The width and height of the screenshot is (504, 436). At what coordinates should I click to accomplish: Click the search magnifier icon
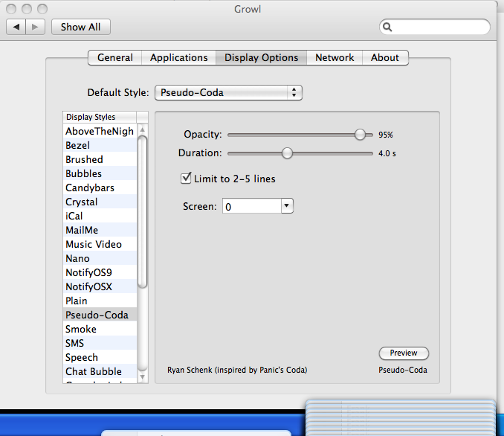[x=387, y=28]
